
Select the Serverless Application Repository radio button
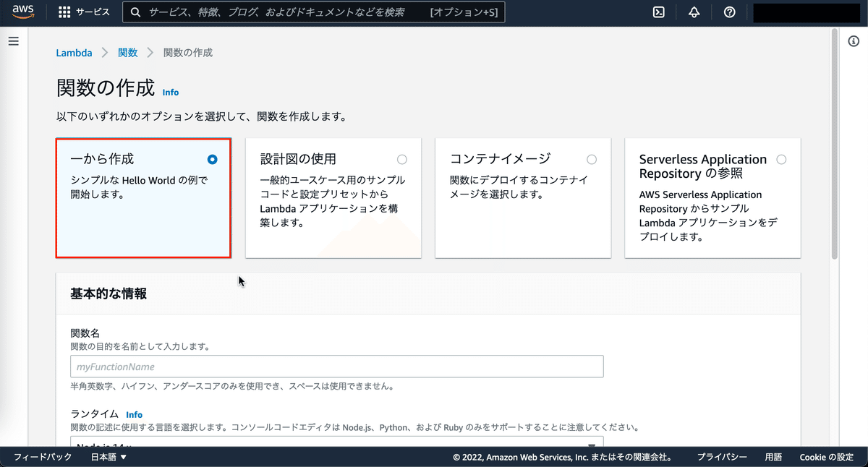point(781,160)
